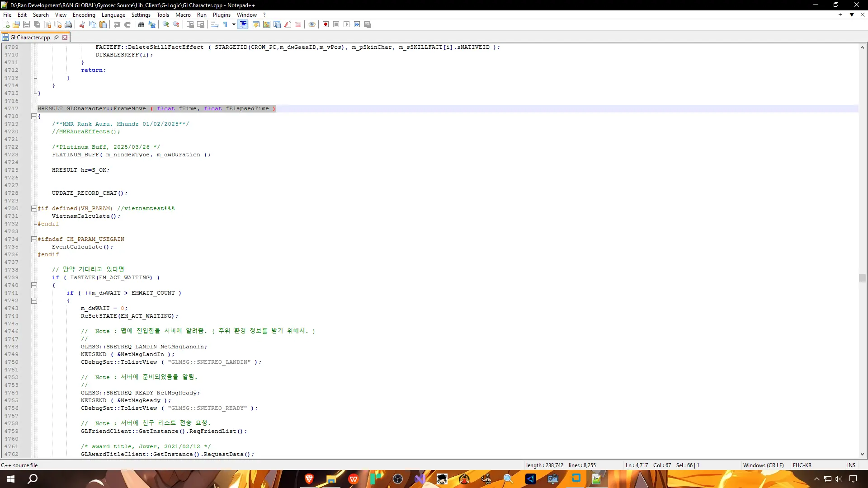
Task: Open the Macro menu
Action: 183,14
